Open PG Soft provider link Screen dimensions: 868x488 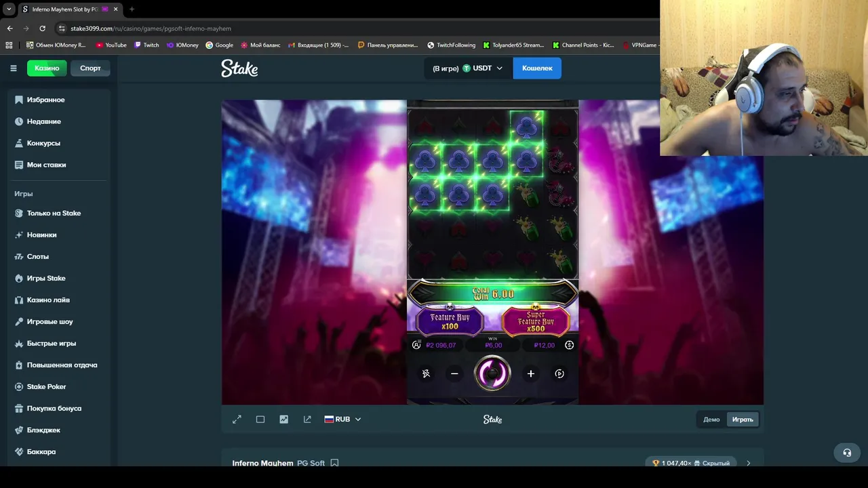(311, 463)
